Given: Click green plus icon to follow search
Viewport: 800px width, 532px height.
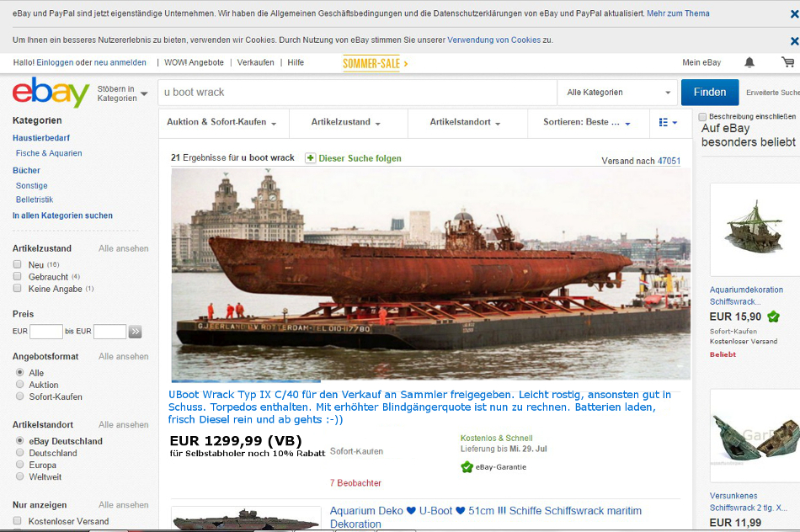Looking at the screenshot, I should click(311, 158).
